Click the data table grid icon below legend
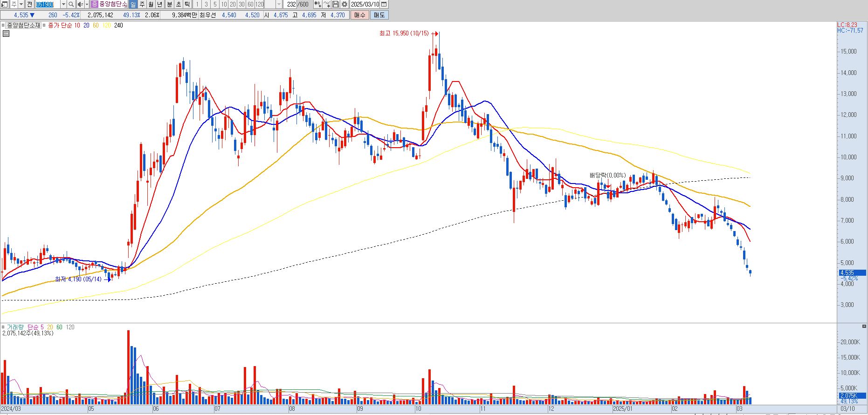This screenshot has height=415, width=868. 6,34
